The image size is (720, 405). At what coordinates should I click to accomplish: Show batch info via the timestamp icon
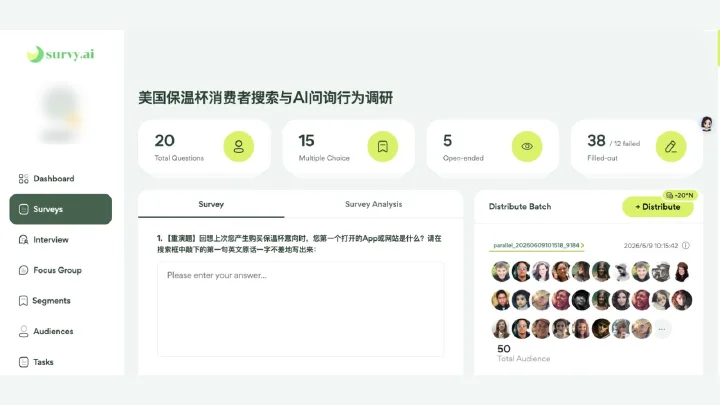tap(686, 246)
